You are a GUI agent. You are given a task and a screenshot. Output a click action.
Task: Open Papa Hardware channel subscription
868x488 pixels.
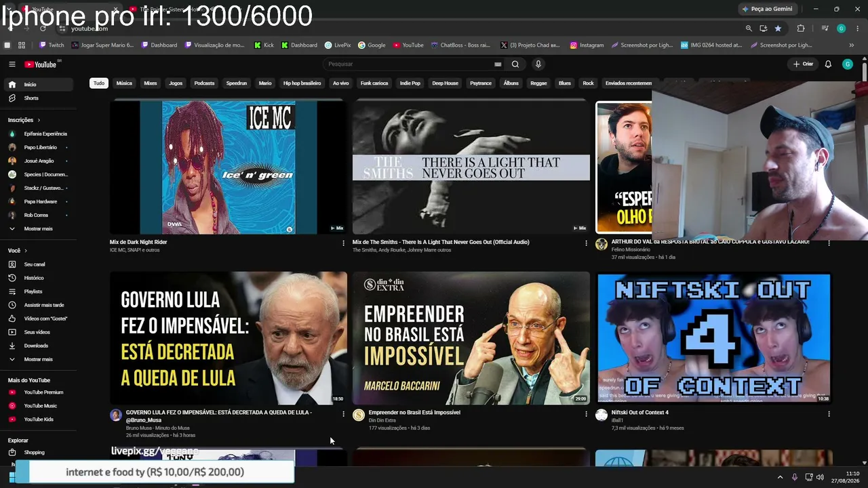point(38,202)
